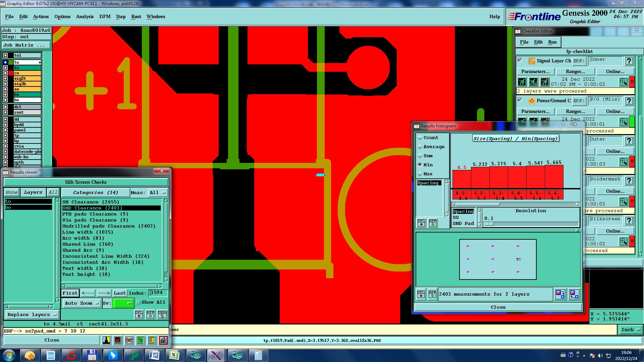Click the green '12' numbered icon
The height and width of the screenshot is (362, 644).
point(141,340)
